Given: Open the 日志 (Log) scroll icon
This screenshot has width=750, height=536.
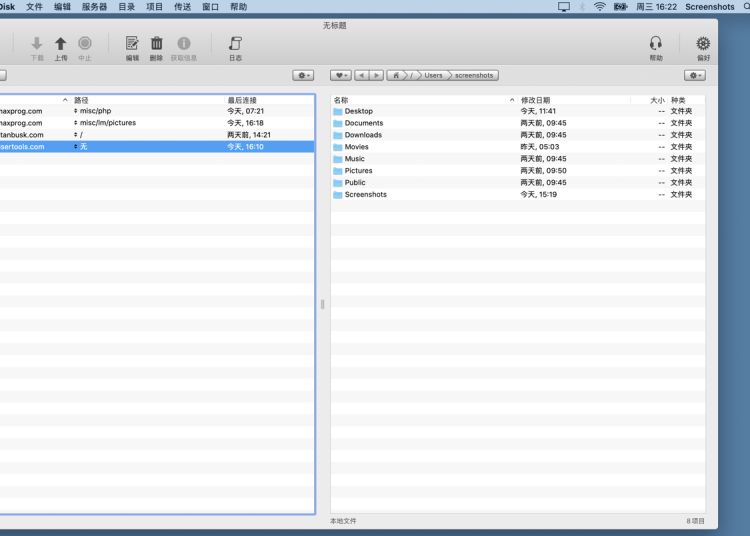Looking at the screenshot, I should click(235, 44).
